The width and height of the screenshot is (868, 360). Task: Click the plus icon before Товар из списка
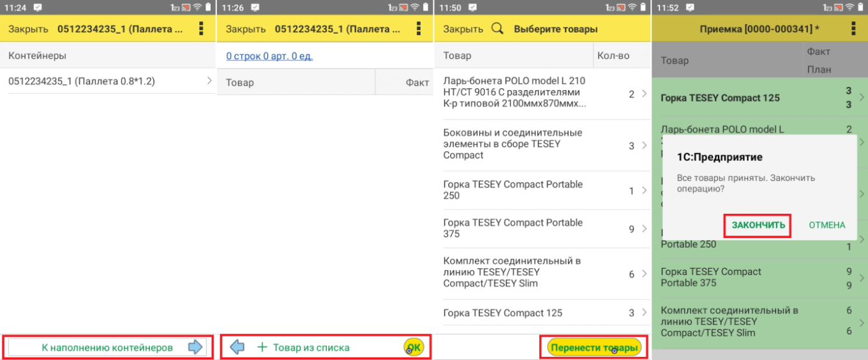(262, 347)
